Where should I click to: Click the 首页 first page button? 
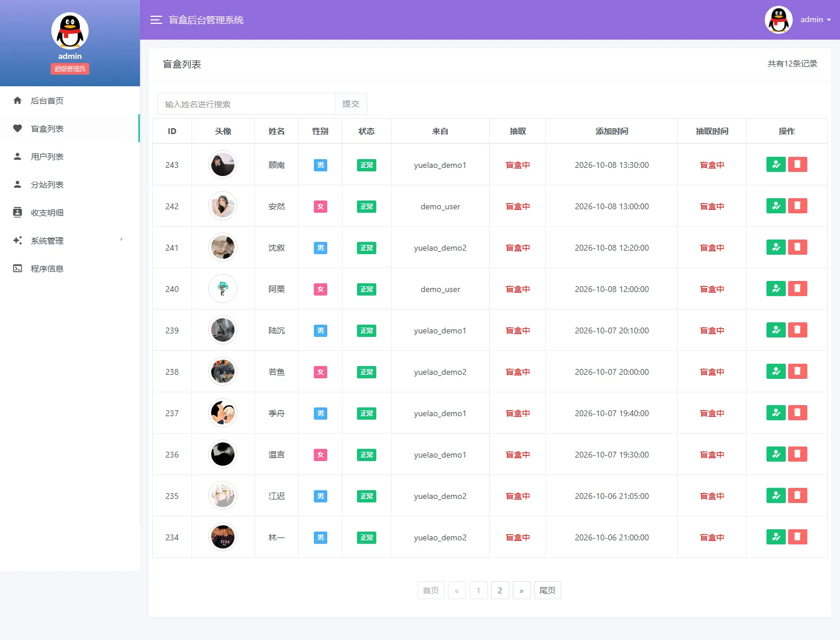[431, 590]
